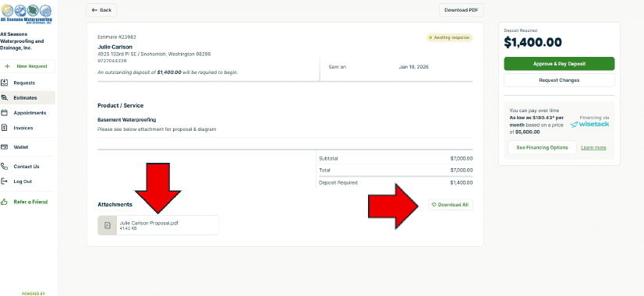Click the Log Out arrow icon
The width and height of the screenshot is (644, 296).
point(4,181)
